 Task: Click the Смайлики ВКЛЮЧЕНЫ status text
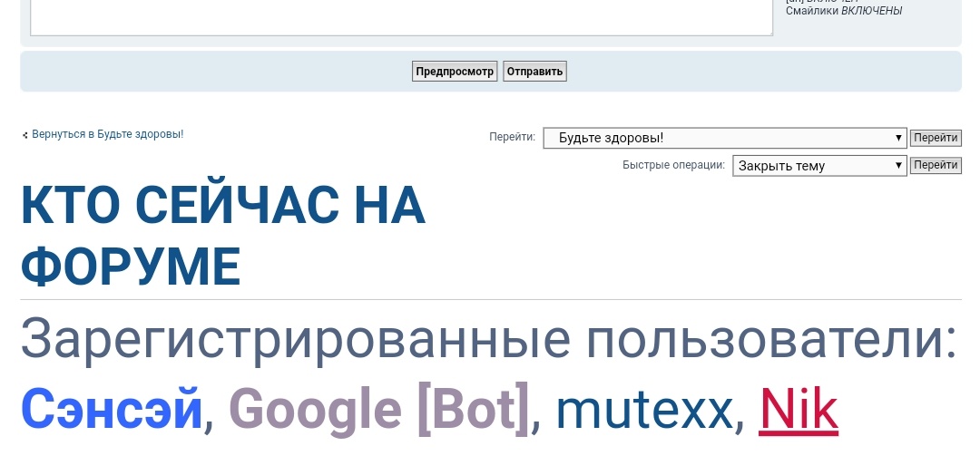click(x=843, y=11)
